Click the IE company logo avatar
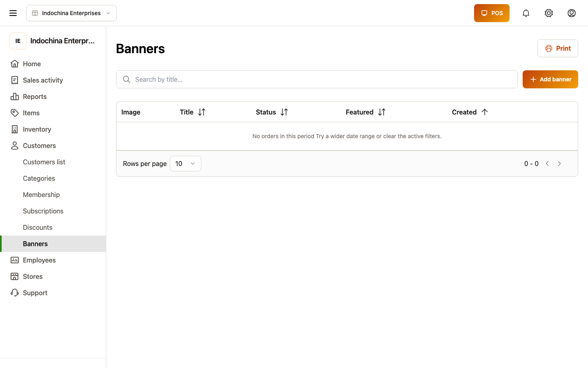The image size is (588, 368). [18, 41]
